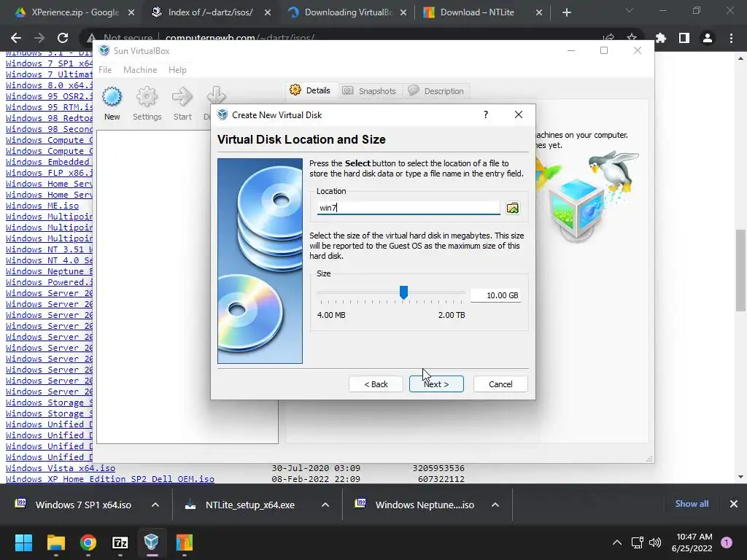Viewport: 747px width, 560px height.
Task: Click the Next > button
Action: (436, 384)
